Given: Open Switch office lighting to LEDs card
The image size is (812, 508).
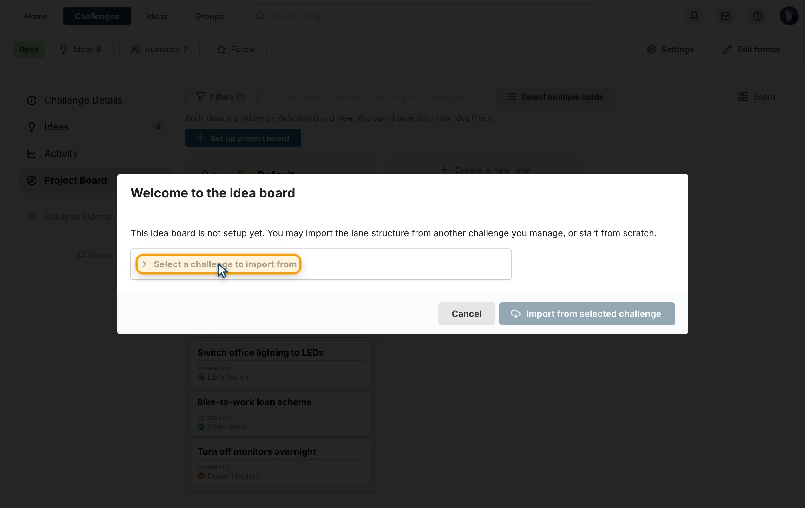Looking at the screenshot, I should [281, 364].
